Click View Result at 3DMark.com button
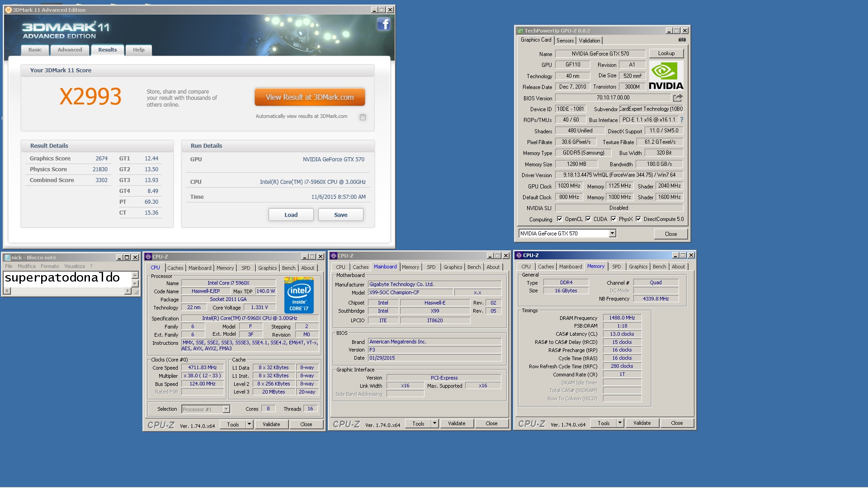868x488 pixels. [310, 97]
